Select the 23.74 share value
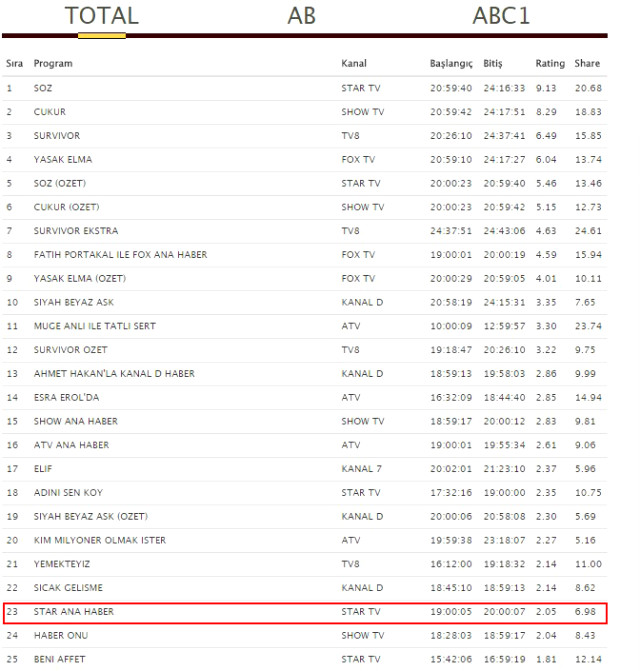Viewport: 640px width, 671px height. point(588,326)
